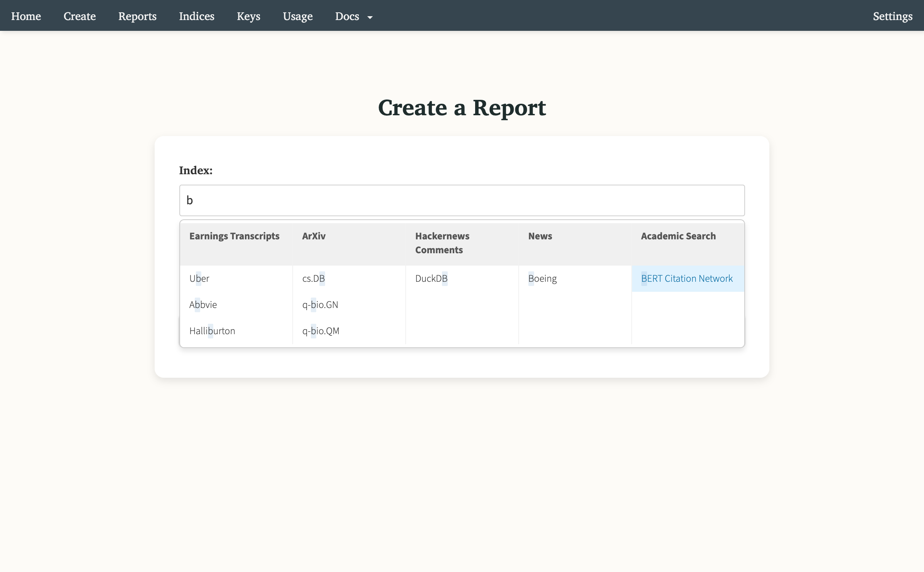
Task: Select the BERT Citation Network option
Action: pyautogui.click(x=687, y=278)
